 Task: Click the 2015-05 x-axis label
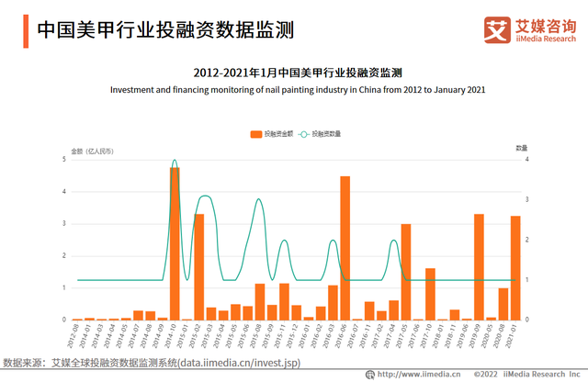point(232,336)
